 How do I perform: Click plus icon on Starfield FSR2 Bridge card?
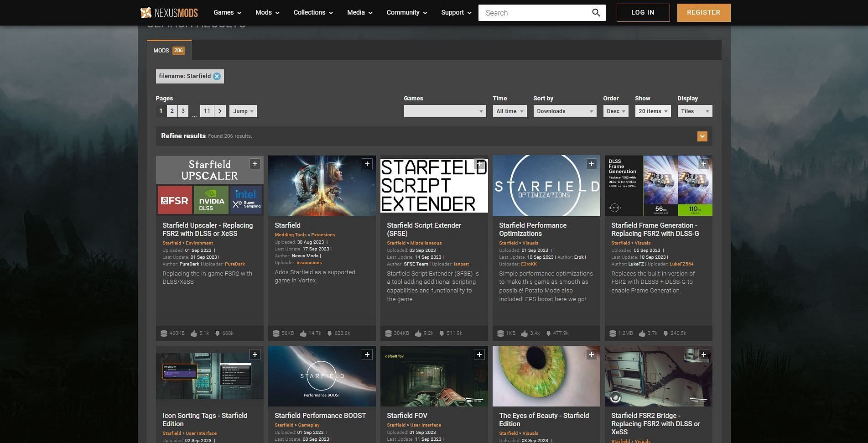[704, 354]
